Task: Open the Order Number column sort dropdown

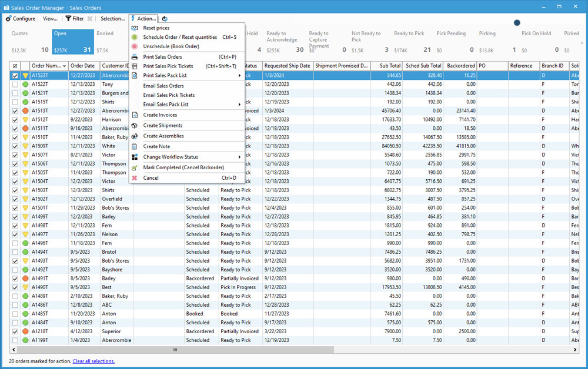Action: pyautogui.click(x=64, y=66)
